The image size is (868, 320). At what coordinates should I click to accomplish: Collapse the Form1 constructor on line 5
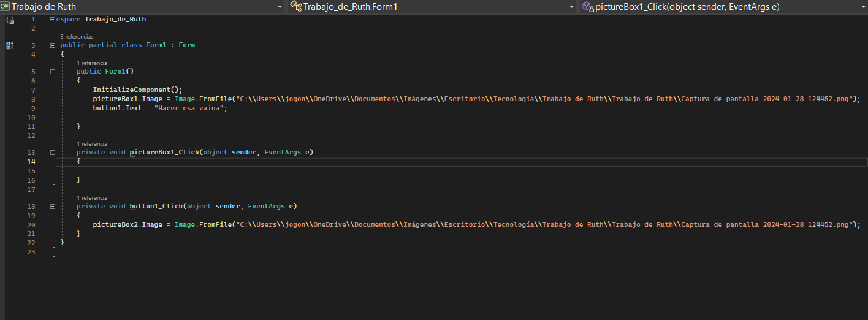pos(53,72)
